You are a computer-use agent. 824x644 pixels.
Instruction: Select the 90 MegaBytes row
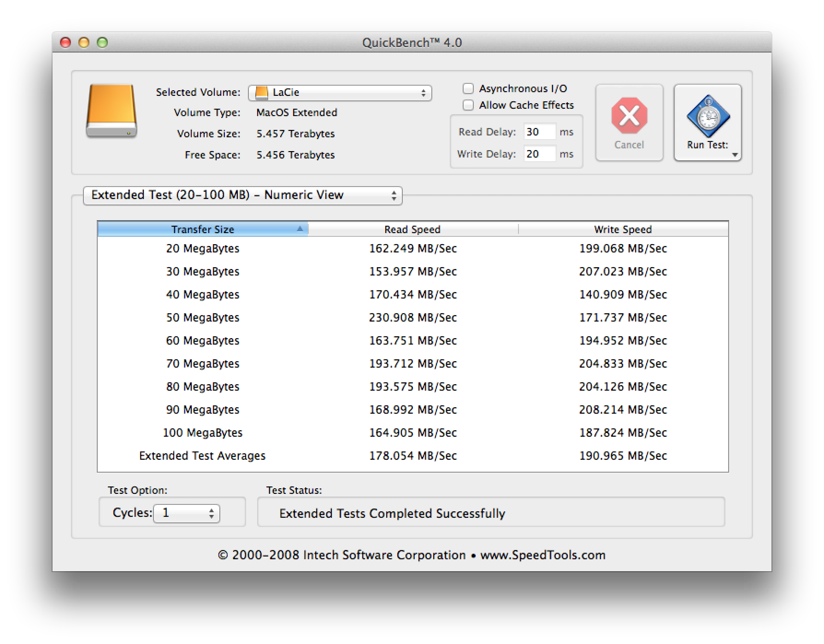pyautogui.click(x=413, y=410)
